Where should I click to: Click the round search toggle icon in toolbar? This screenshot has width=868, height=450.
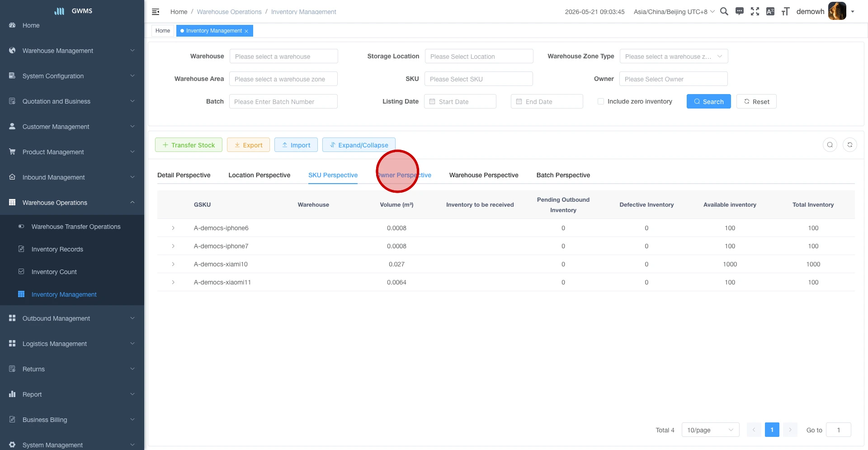[x=830, y=145]
